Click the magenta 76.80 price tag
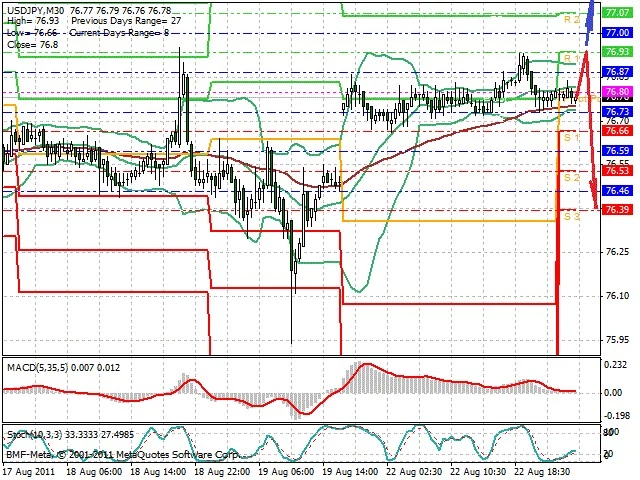This screenshot has height=480, width=640. tap(618, 91)
